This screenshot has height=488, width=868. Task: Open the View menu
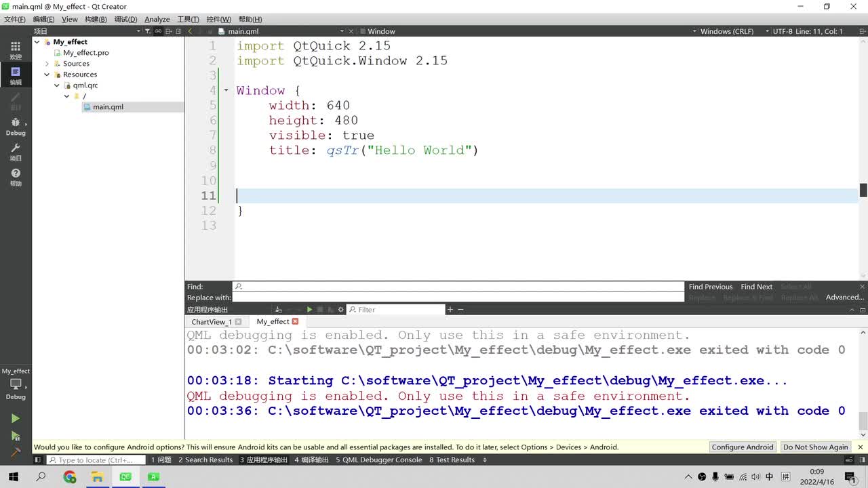(x=69, y=19)
